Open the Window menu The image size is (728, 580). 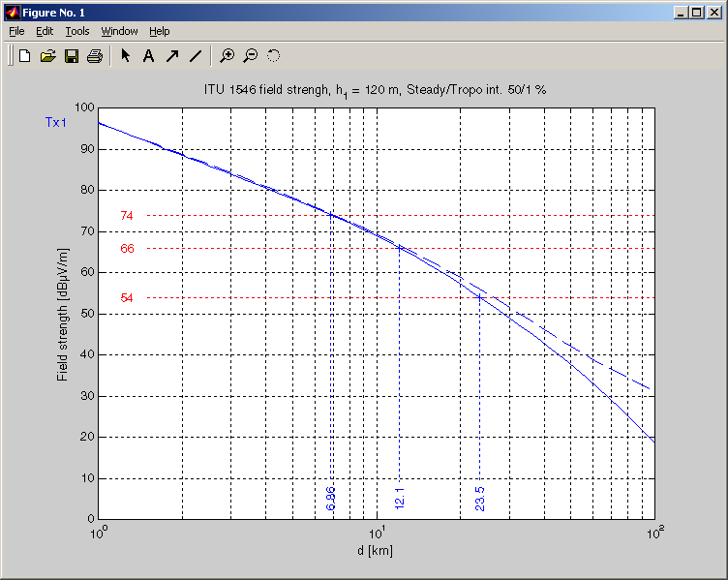pyautogui.click(x=119, y=31)
